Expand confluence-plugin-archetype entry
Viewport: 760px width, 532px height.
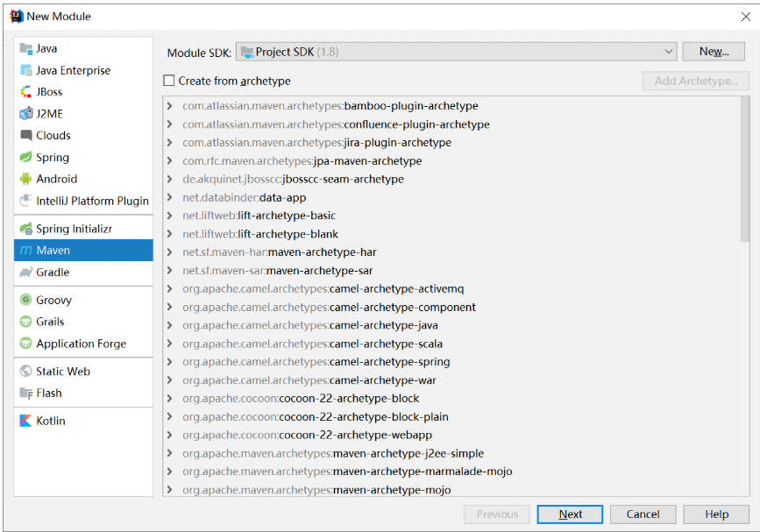coord(170,124)
